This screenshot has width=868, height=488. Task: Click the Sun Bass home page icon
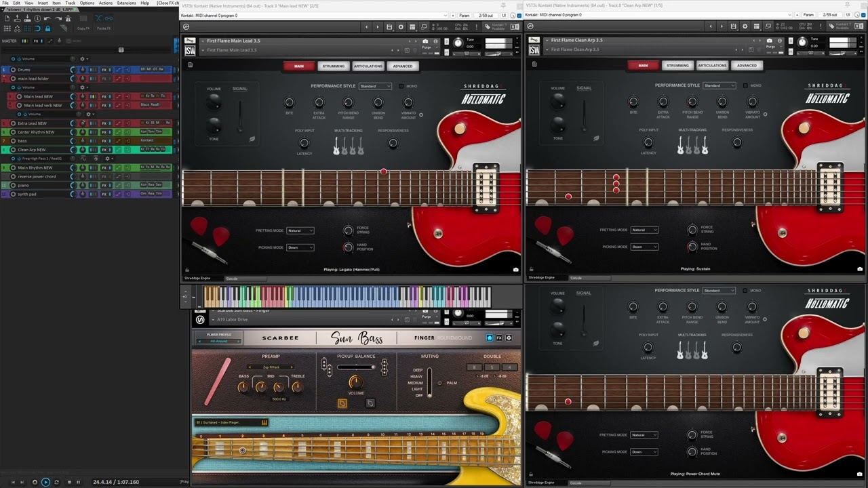coord(490,338)
